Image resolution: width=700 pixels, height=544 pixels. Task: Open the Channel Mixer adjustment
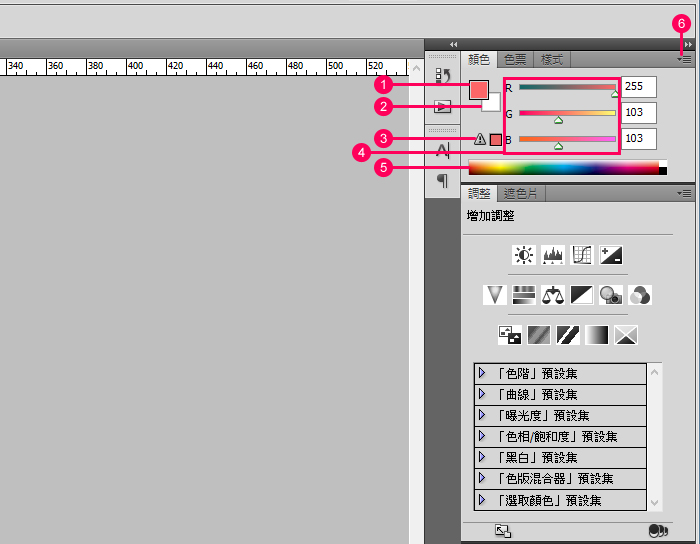click(641, 295)
